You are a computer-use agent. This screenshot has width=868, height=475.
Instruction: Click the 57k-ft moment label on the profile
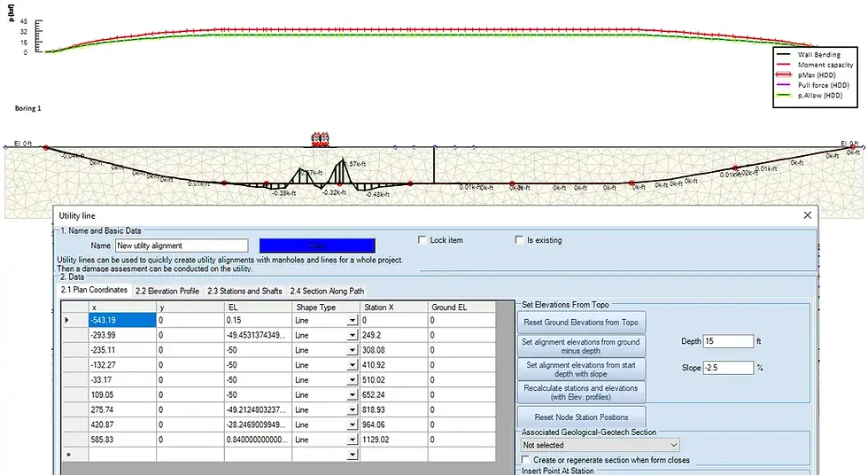pos(356,164)
